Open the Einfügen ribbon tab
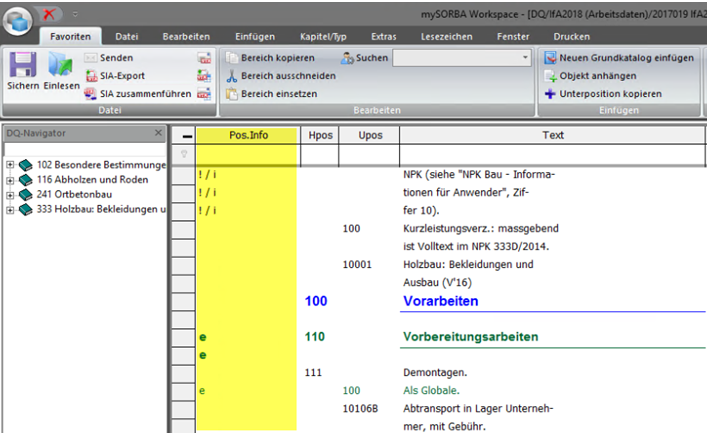This screenshot has height=435, width=707. point(255,37)
